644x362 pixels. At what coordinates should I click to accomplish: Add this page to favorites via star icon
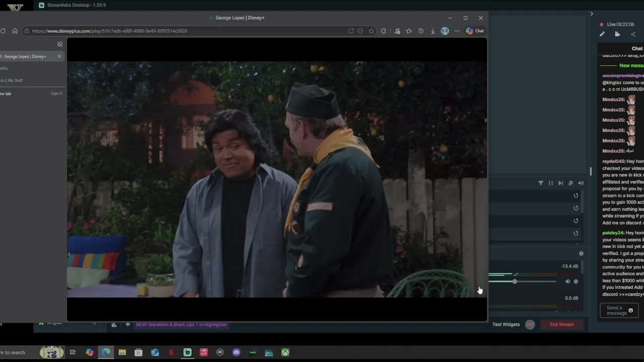click(x=371, y=31)
